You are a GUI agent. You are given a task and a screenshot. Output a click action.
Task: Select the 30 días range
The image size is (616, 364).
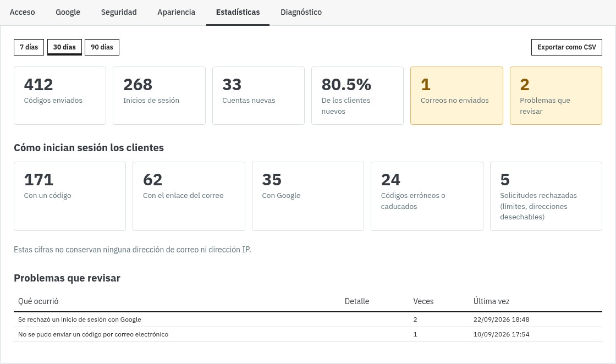64,47
